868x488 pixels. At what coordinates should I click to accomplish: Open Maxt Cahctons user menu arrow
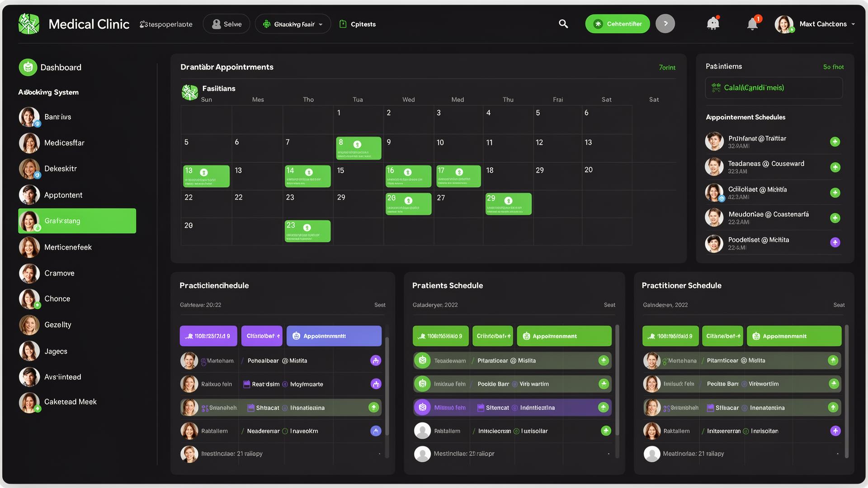pyautogui.click(x=853, y=24)
